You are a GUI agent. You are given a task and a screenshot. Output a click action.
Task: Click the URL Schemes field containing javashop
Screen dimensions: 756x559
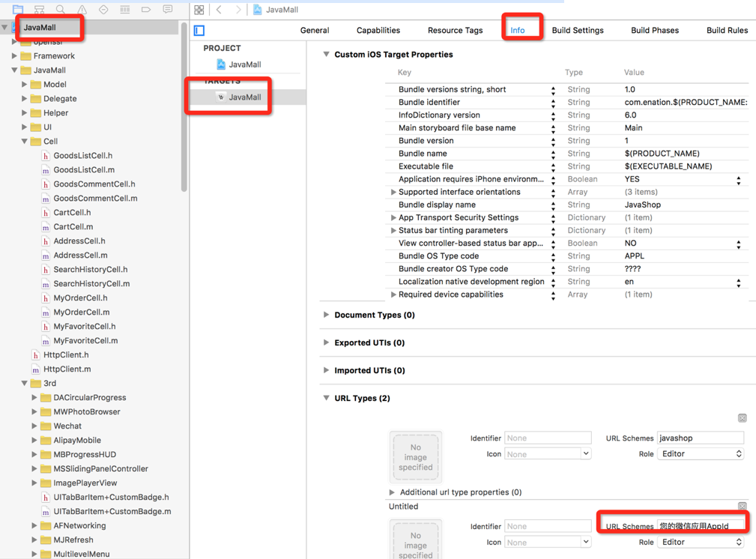[x=701, y=438]
